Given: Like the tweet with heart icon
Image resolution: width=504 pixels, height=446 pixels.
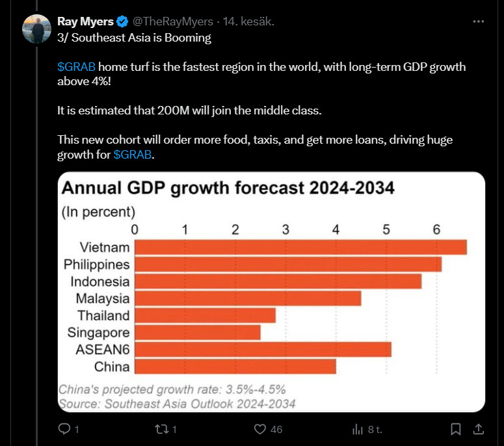Looking at the screenshot, I should 260,429.
